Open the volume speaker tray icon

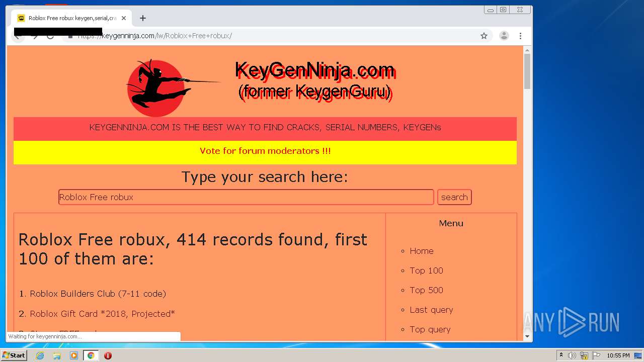coord(572,355)
